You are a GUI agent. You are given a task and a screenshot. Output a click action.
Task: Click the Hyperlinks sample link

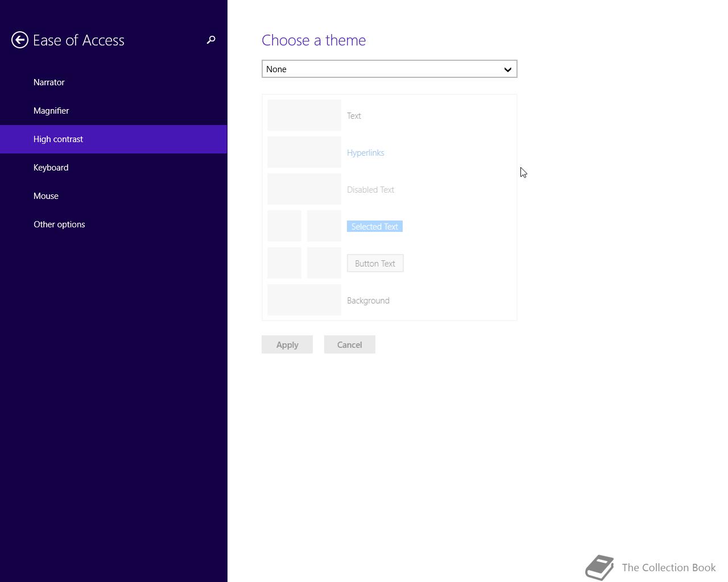(366, 153)
